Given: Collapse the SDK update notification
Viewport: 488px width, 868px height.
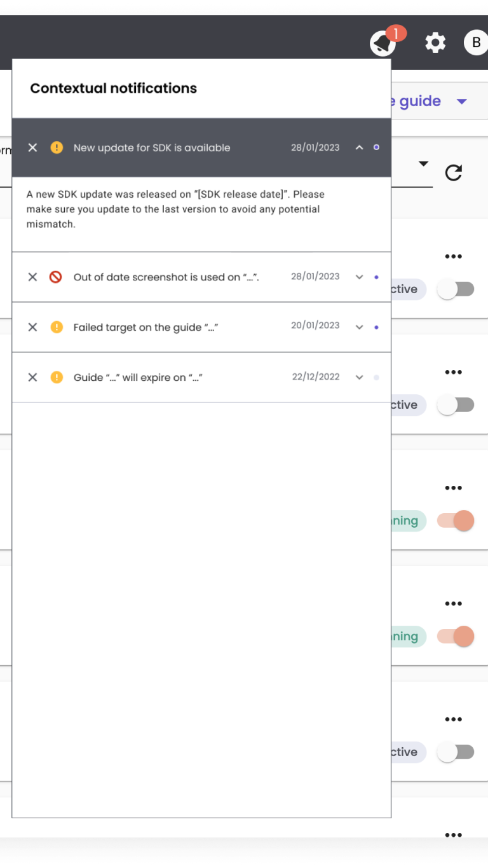Looking at the screenshot, I should pos(359,148).
